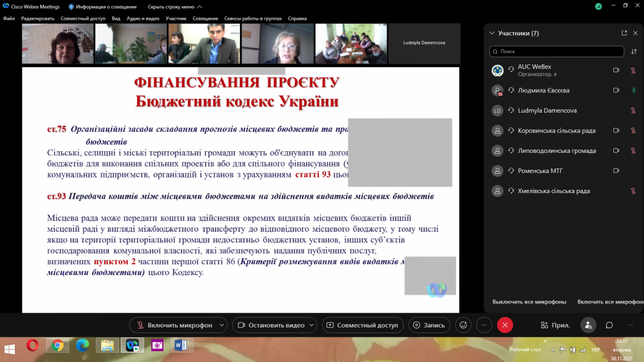Open the reactions smiley icon
This screenshot has width=644, height=362.
click(x=463, y=325)
